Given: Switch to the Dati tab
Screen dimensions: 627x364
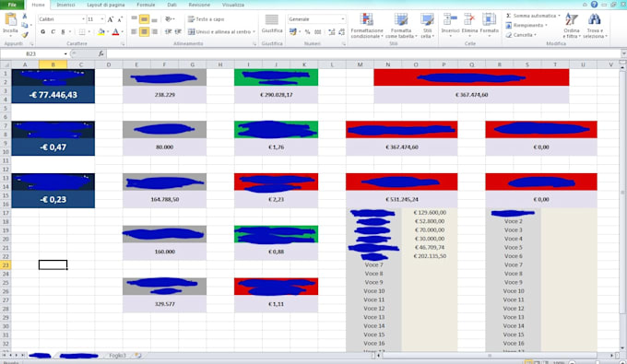Looking at the screenshot, I should pos(172,5).
